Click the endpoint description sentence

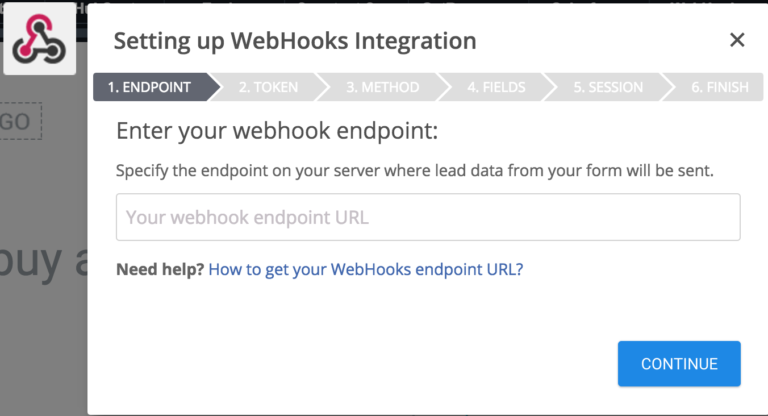point(415,170)
